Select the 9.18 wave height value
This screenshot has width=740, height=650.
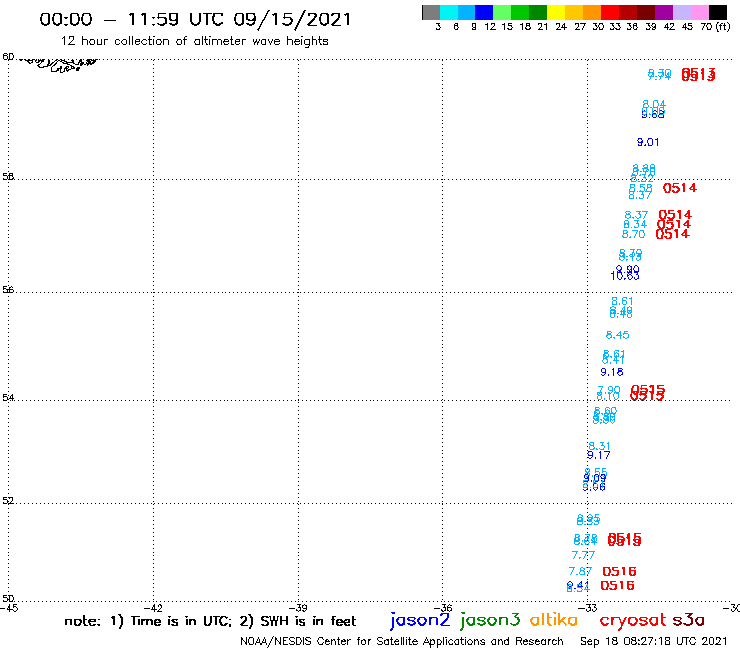pyautogui.click(x=612, y=372)
